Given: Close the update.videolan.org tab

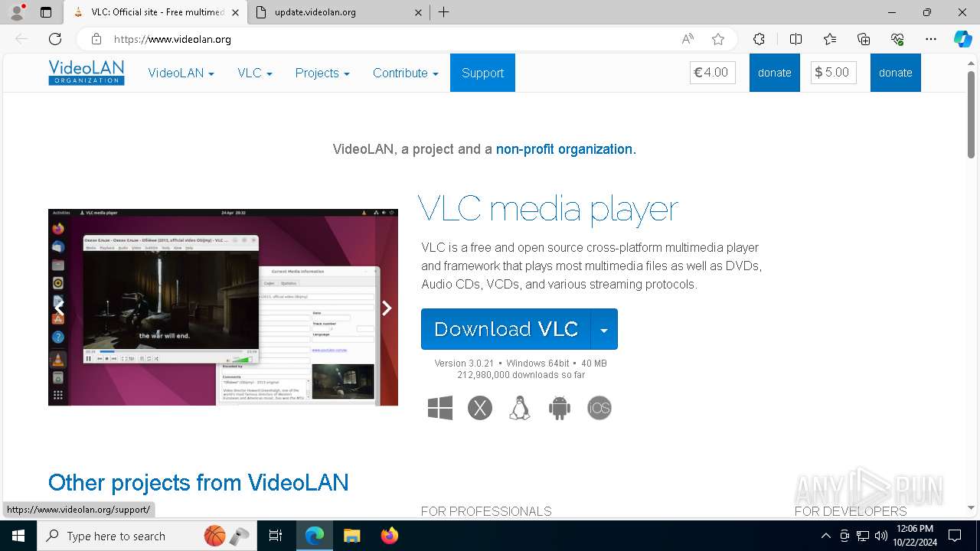Looking at the screenshot, I should tap(418, 12).
